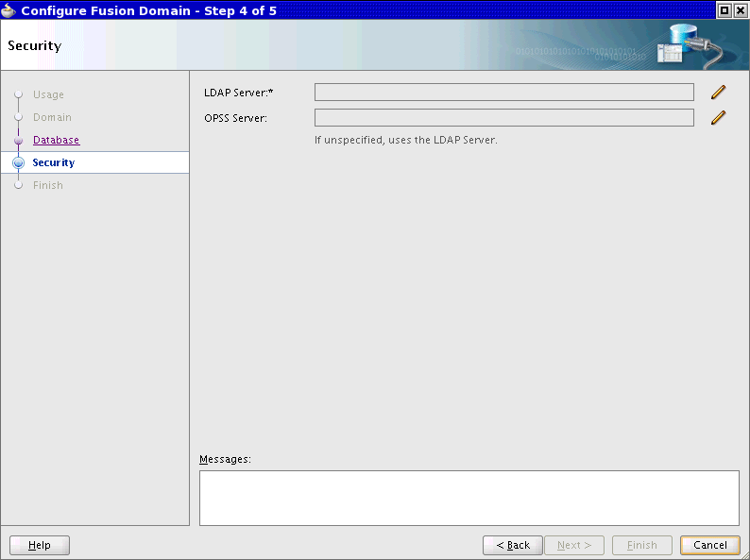The height and width of the screenshot is (560, 750).
Task: Maximize the Configure Fusion Domain window
Action: click(724, 10)
